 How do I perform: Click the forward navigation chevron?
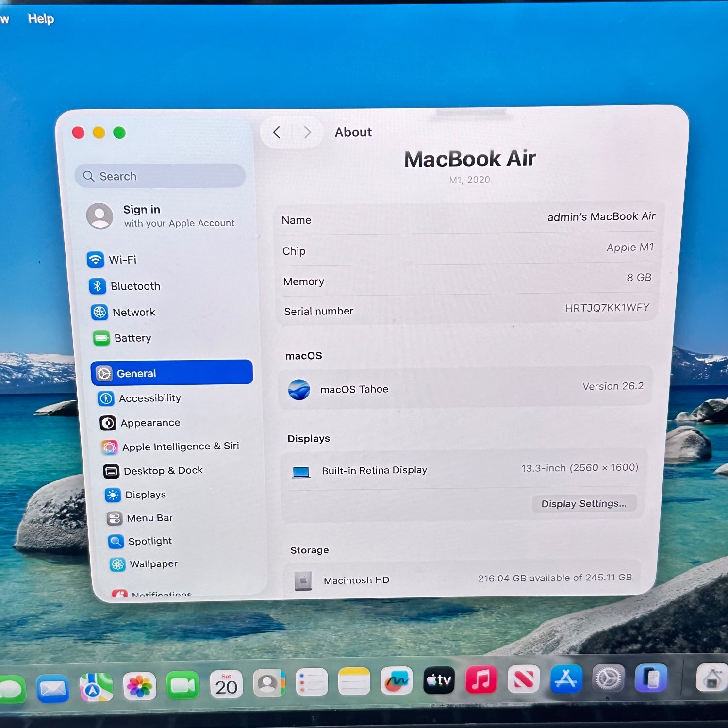(x=307, y=132)
